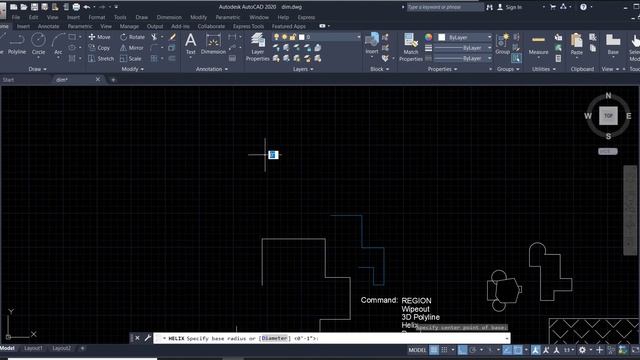Click the Mirror tool
Screen dimensions: 640x360
point(131,48)
